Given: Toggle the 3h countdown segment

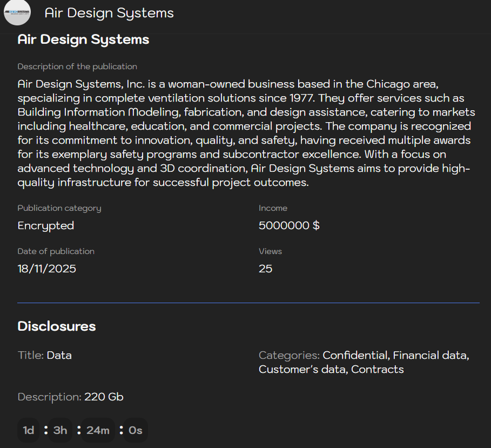Looking at the screenshot, I should 59,430.
